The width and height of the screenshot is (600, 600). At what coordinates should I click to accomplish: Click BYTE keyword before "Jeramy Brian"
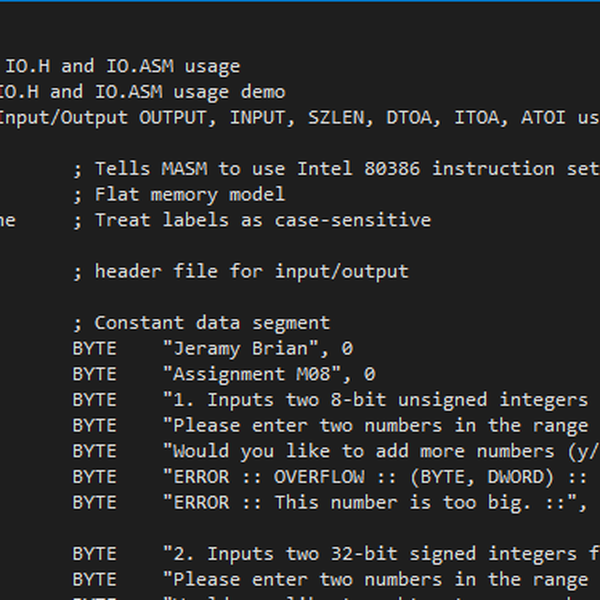(94, 349)
